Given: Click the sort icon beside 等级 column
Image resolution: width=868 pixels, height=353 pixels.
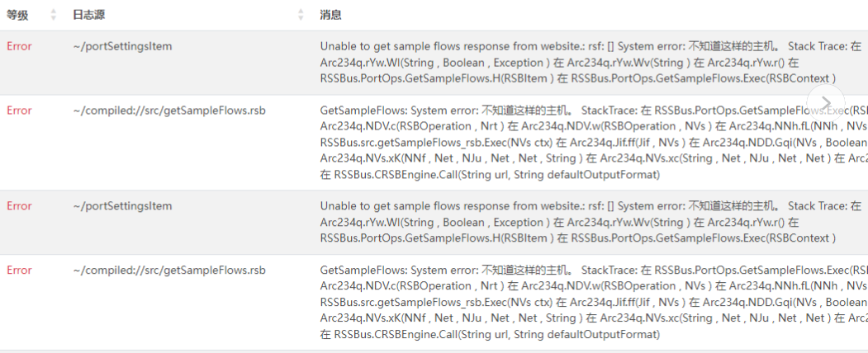Looking at the screenshot, I should pyautogui.click(x=54, y=15).
